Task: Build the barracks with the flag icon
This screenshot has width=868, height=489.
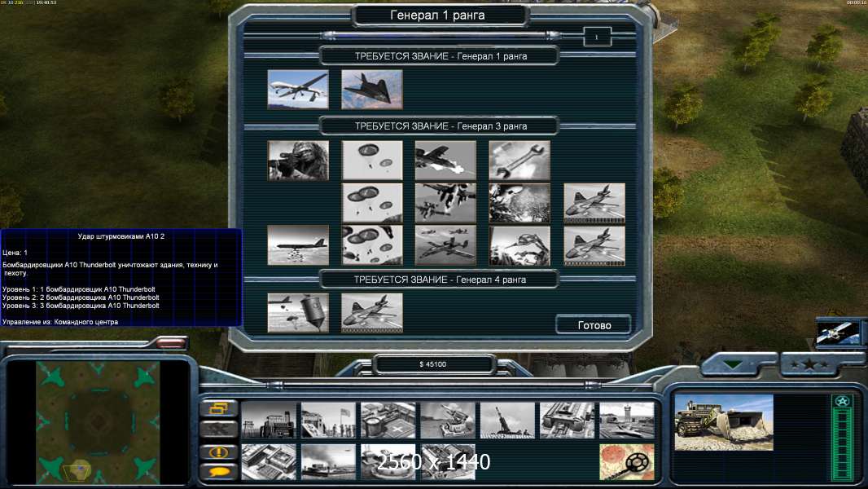Action: [328, 421]
